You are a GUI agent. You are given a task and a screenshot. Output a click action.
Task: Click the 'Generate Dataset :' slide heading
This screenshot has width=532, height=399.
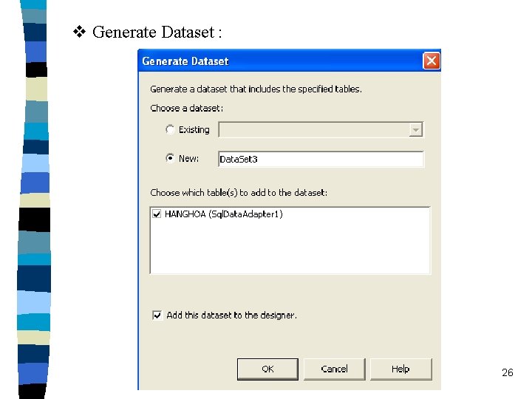click(157, 32)
